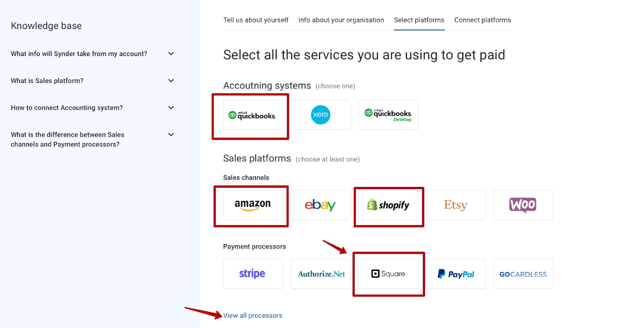
Task: Pick Etsy from sales channels
Action: click(x=455, y=205)
